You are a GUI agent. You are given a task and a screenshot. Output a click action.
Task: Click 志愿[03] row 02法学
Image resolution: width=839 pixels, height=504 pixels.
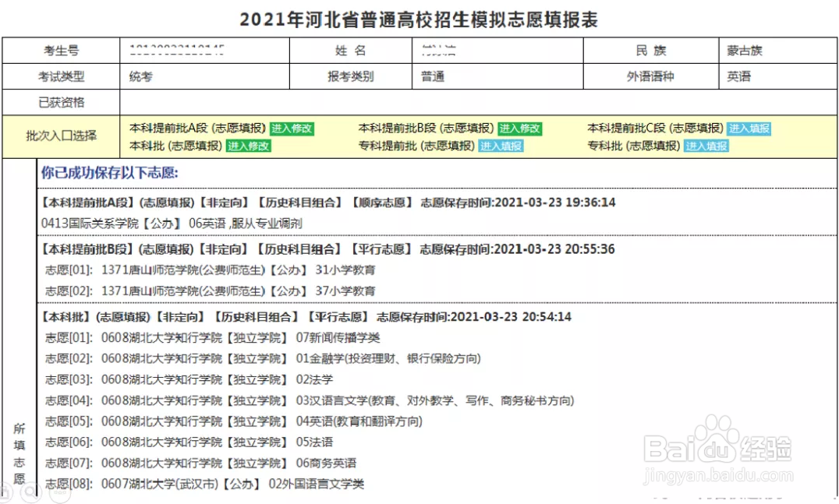(x=189, y=379)
